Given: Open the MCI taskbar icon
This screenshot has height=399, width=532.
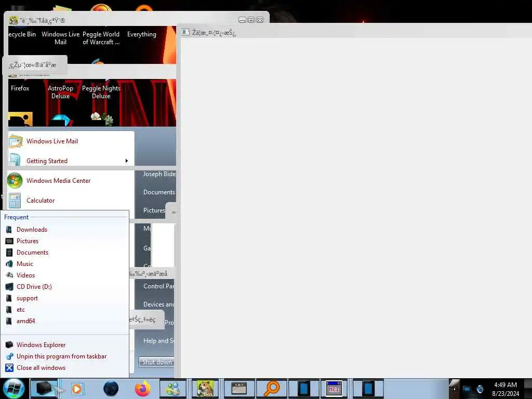Looking at the screenshot, I should click(334, 389).
